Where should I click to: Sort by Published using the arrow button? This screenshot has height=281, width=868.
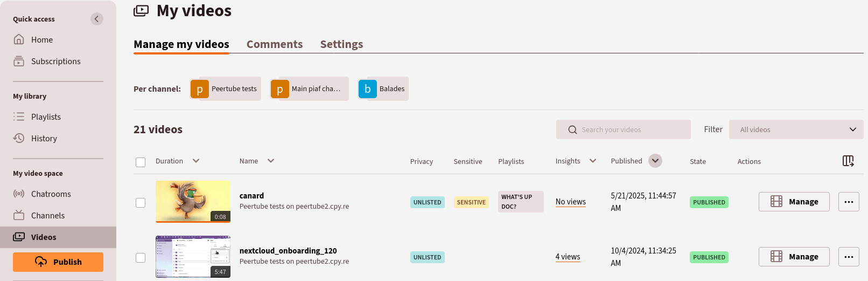click(655, 161)
